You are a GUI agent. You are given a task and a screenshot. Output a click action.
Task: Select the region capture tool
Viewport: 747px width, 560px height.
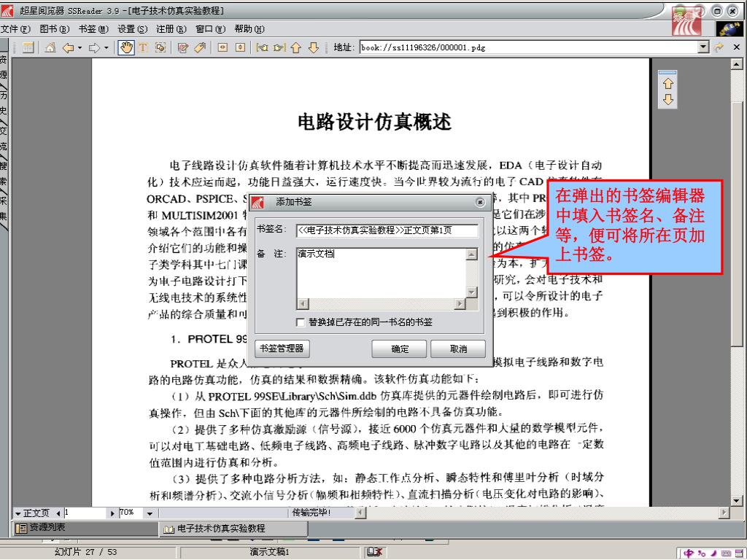[x=161, y=47]
